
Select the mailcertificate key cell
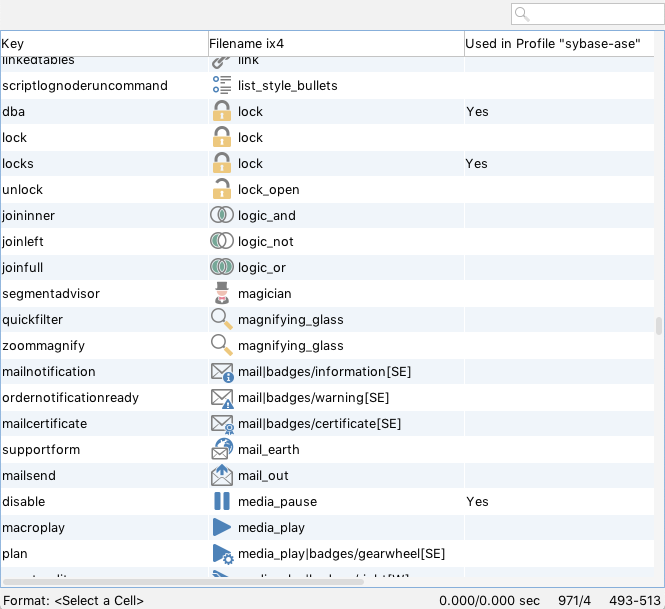[45, 424]
